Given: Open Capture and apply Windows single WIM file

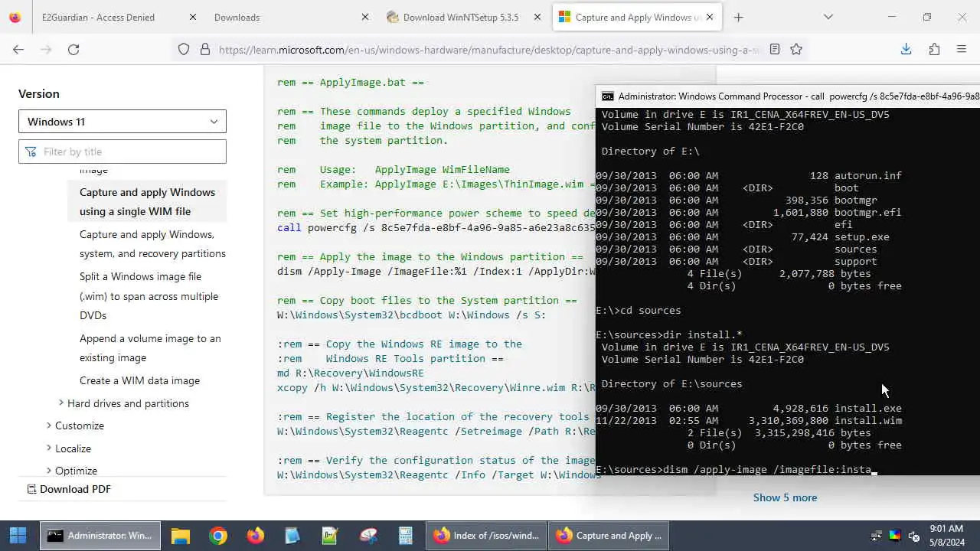Looking at the screenshot, I should pos(147,202).
